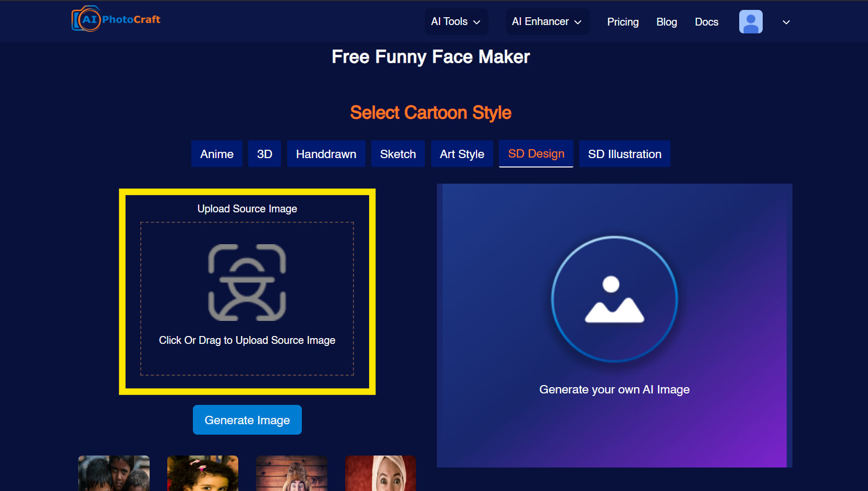Select the Anime style tab
The image size is (868, 491).
pos(217,154)
